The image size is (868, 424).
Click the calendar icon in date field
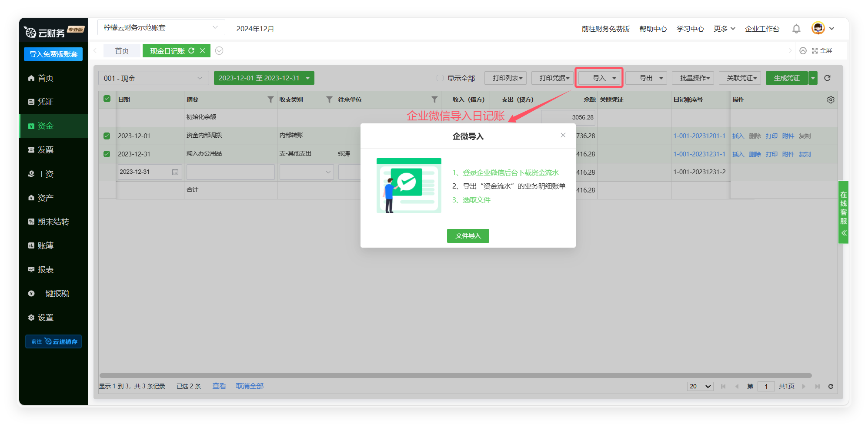pyautogui.click(x=175, y=172)
